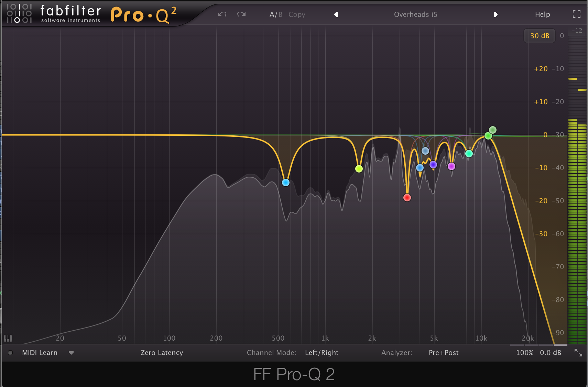The height and width of the screenshot is (387, 588).
Task: Go to previous preset arrow
Action: pyautogui.click(x=336, y=14)
